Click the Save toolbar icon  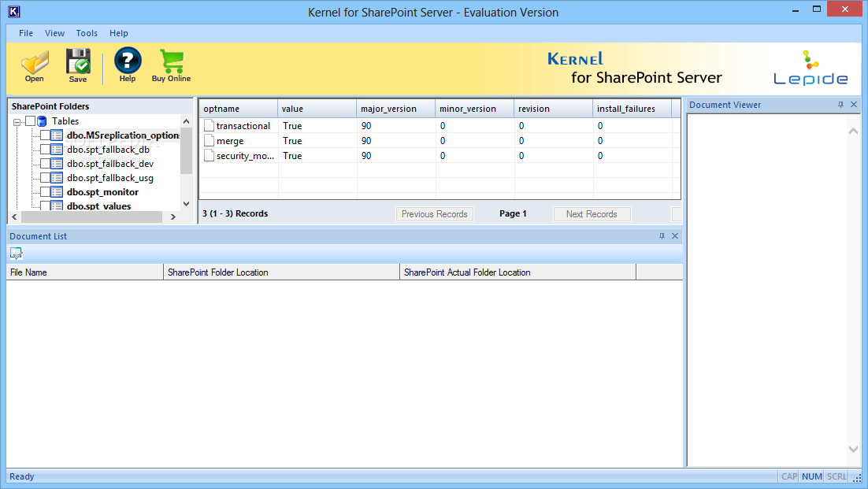pyautogui.click(x=78, y=66)
